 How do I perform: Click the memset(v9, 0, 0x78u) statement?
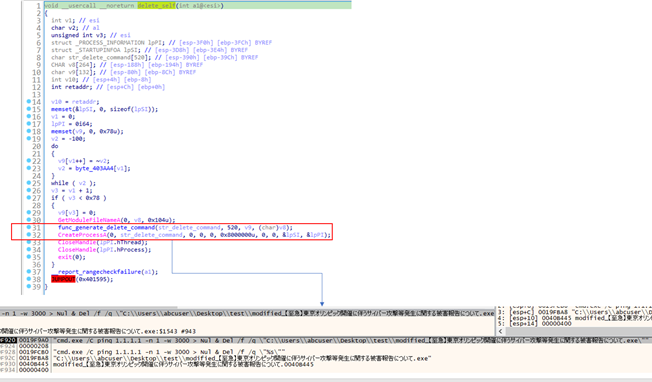point(87,131)
